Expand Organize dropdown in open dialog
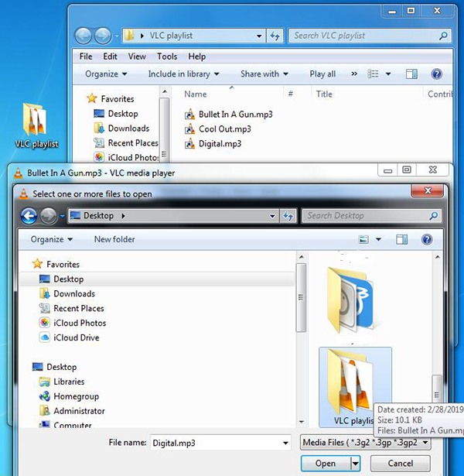This screenshot has height=476, width=464. tap(52, 239)
